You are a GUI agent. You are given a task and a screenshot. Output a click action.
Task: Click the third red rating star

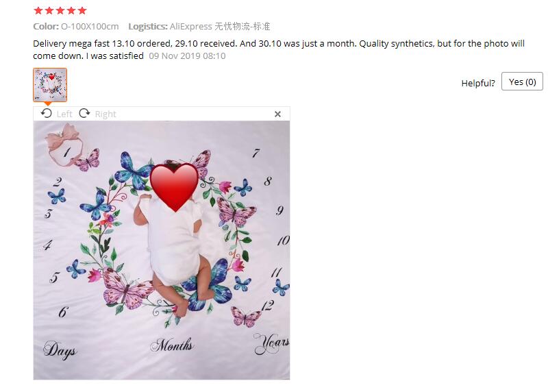(x=60, y=10)
